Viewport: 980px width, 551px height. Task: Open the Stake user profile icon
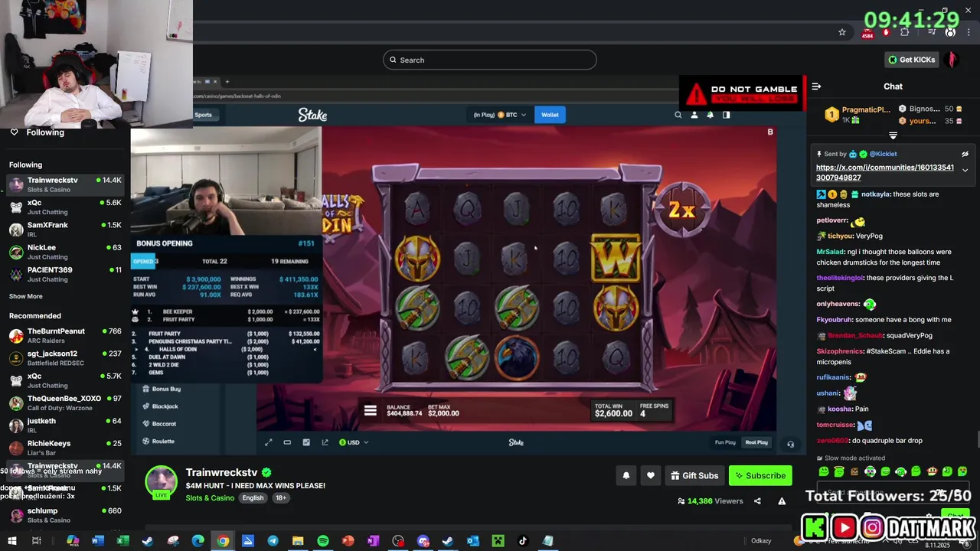click(x=694, y=115)
